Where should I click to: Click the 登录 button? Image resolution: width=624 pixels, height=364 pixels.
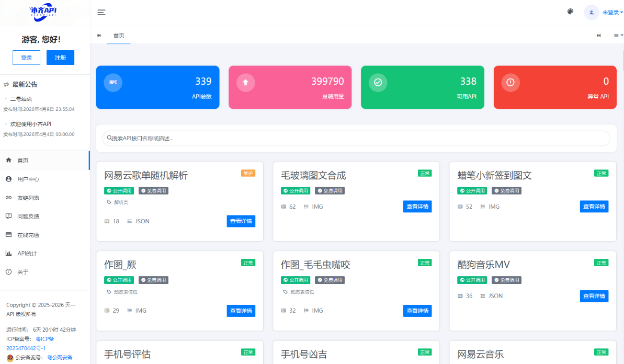point(26,58)
